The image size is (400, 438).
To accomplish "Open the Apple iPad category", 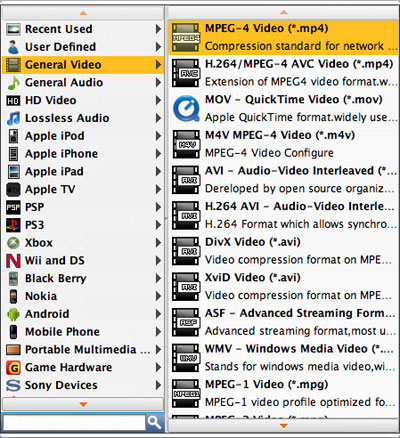I will pyautogui.click(x=83, y=171).
